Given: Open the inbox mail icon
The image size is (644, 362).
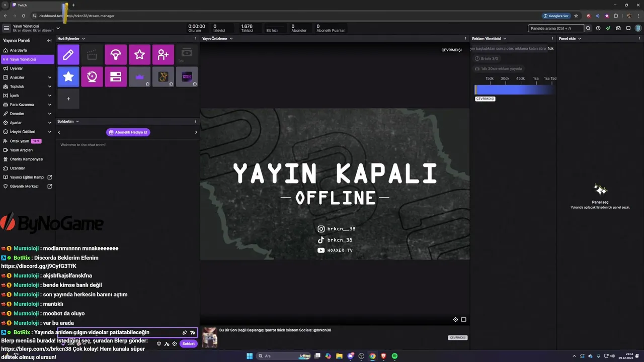Looking at the screenshot, I should (618, 28).
